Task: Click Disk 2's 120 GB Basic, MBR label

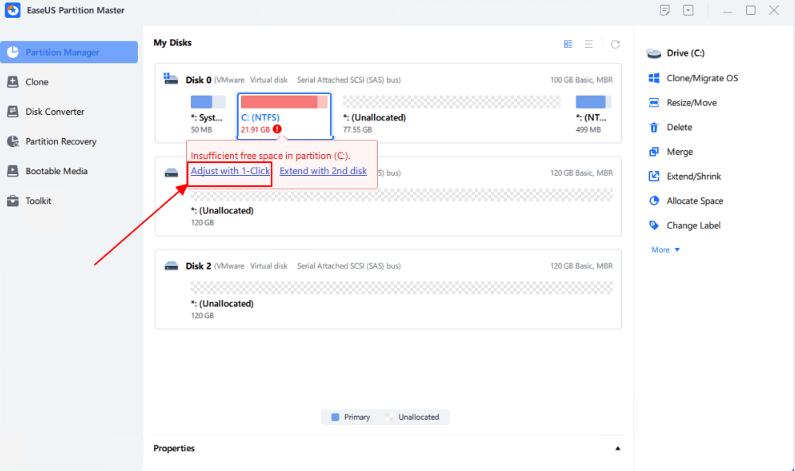Action: [581, 266]
